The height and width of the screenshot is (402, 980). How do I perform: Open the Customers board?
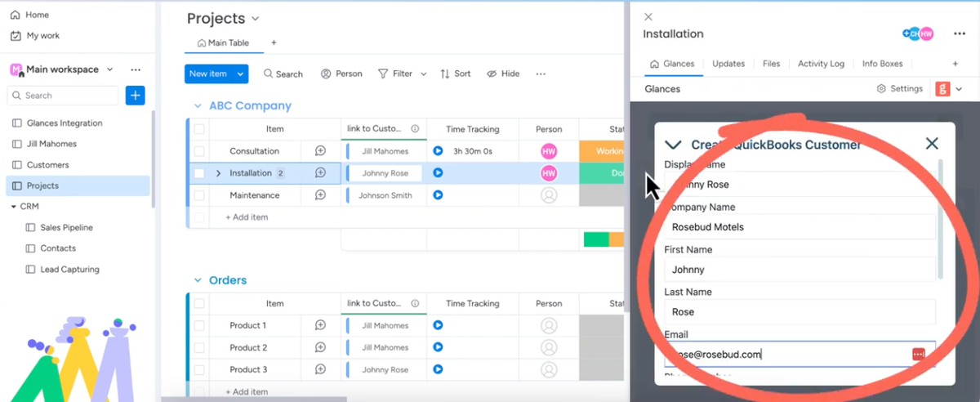pyautogui.click(x=41, y=165)
